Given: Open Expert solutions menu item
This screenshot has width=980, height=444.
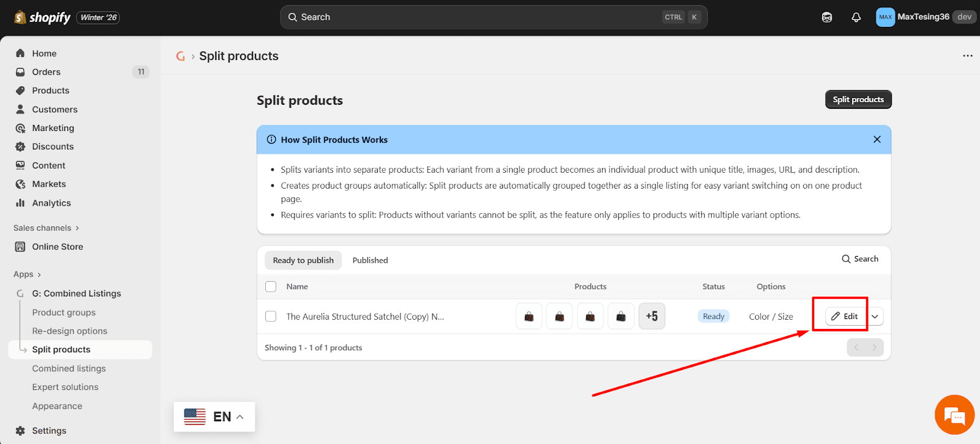Looking at the screenshot, I should click(x=66, y=387).
